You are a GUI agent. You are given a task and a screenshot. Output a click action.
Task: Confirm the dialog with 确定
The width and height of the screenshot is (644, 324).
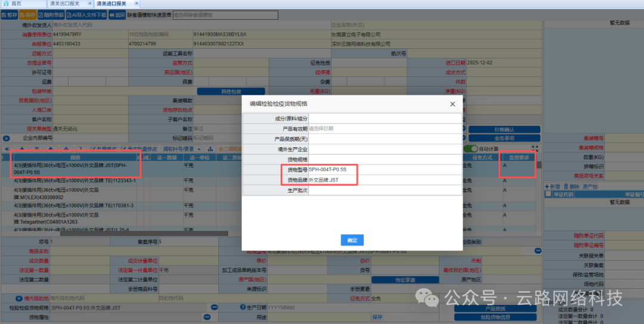[x=352, y=240]
